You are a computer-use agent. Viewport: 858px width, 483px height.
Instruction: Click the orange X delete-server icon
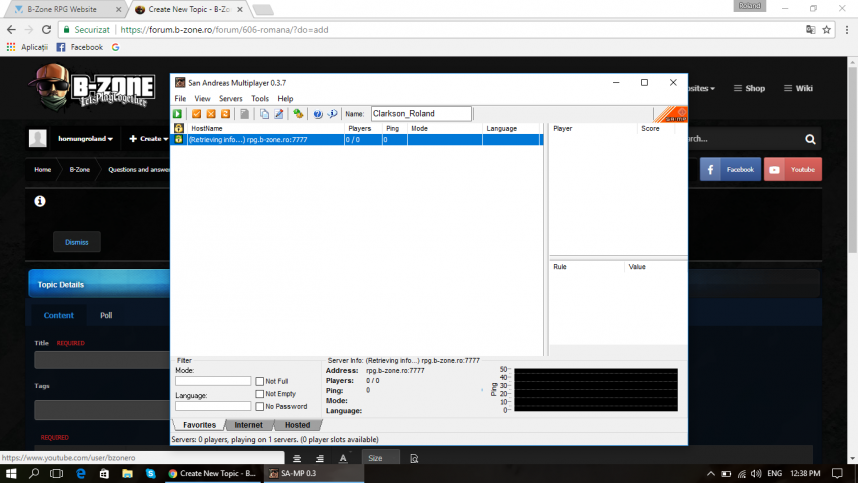pos(211,114)
